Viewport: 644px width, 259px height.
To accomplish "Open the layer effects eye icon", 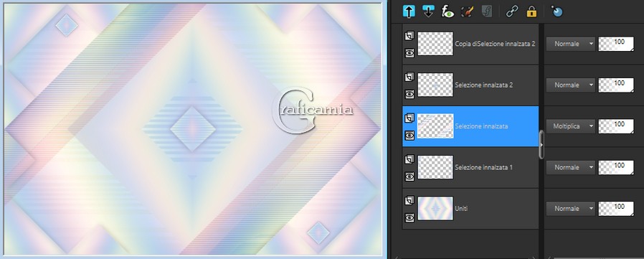I will click(x=448, y=11).
